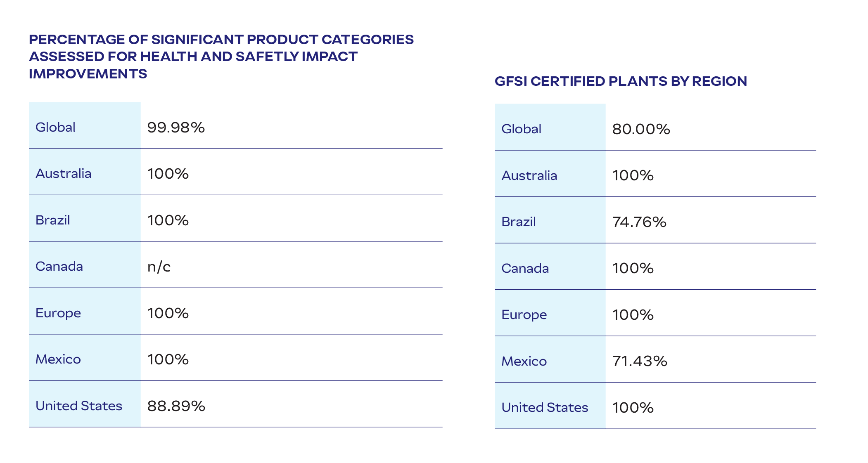Viewport: 868px width, 463px height.
Task: Select the United States label in the GFSI table
Action: (545, 408)
